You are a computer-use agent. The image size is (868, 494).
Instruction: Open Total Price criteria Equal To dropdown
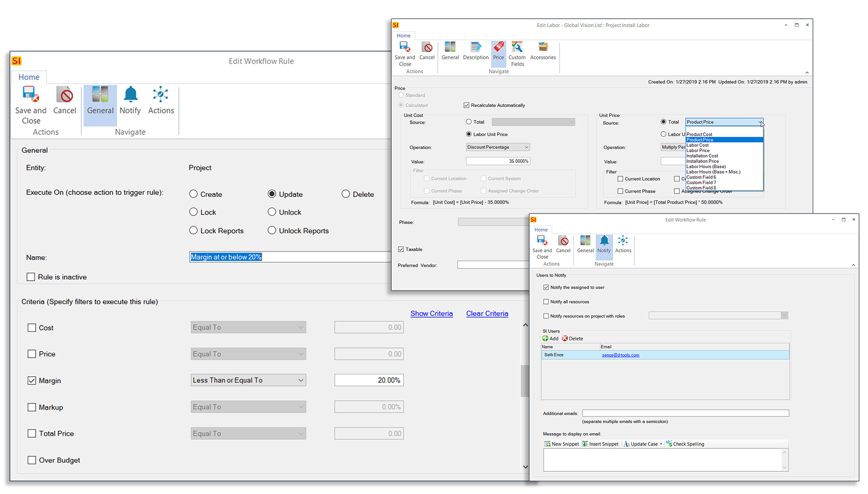[x=248, y=434]
